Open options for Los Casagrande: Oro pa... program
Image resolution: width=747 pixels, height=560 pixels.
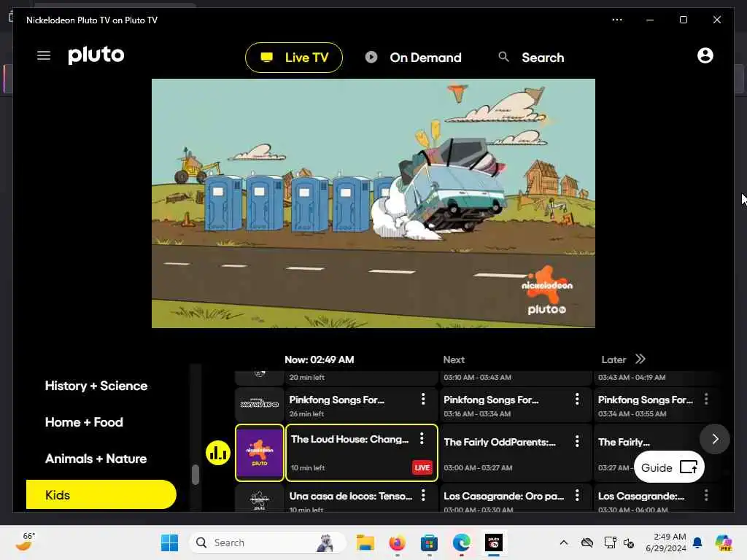[577, 495]
